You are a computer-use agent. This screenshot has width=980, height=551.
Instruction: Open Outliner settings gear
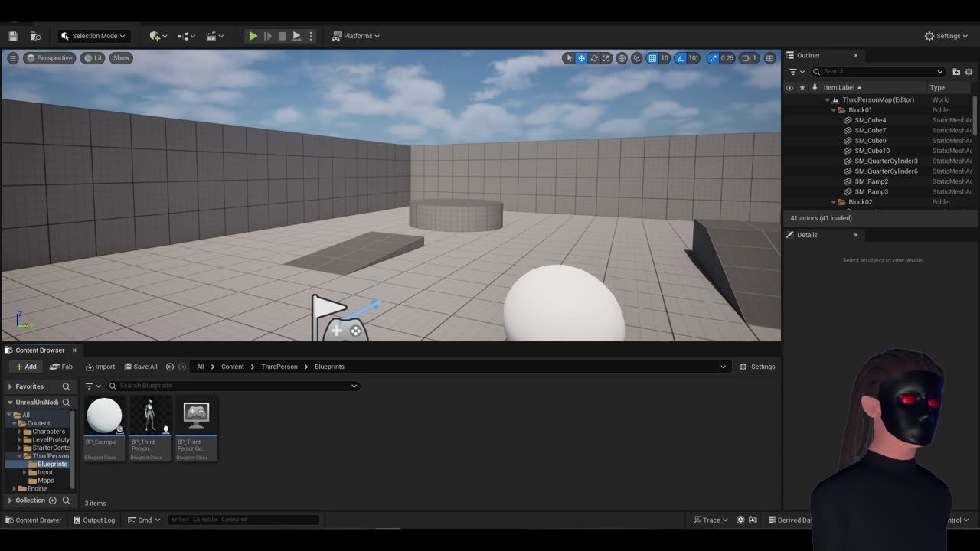click(969, 72)
